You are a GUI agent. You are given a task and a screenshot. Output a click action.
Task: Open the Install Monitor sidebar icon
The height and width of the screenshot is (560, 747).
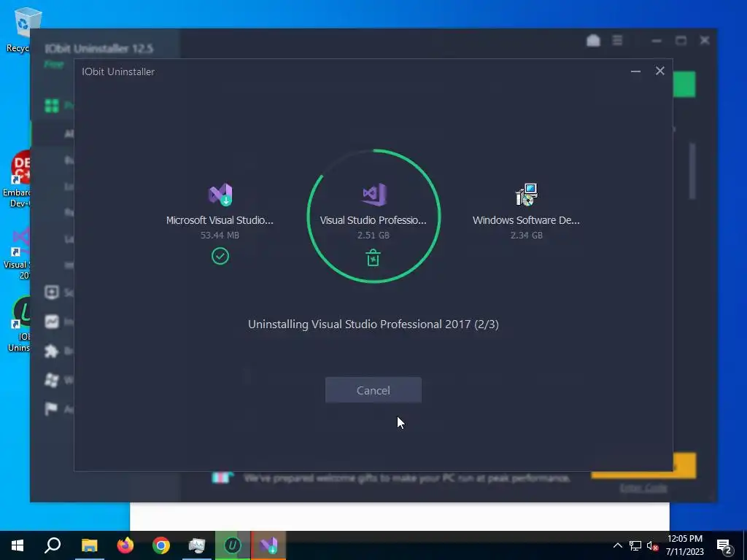click(52, 322)
